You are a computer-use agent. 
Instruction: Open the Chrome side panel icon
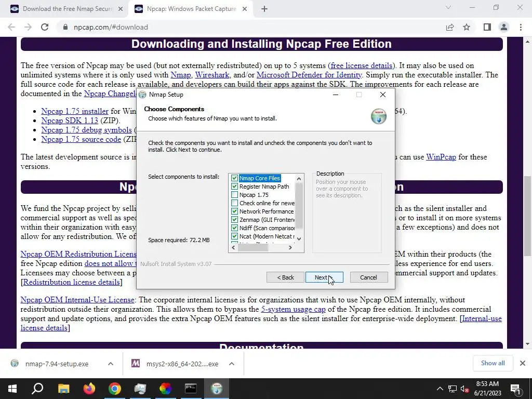[x=487, y=27]
